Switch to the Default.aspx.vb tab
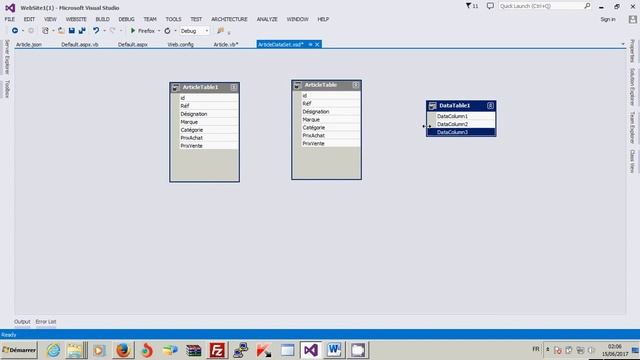Viewport: 640px width, 360px height. [x=80, y=44]
